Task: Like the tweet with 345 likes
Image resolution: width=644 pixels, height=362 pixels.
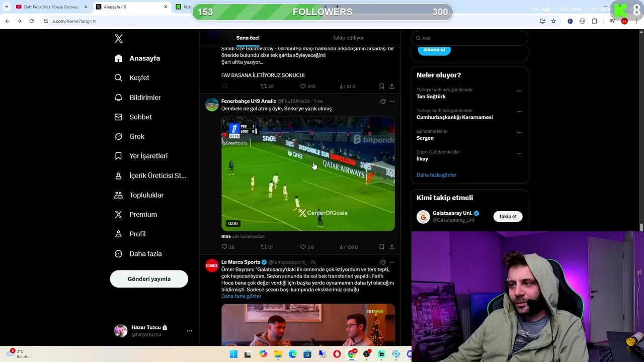Action: [307, 86]
